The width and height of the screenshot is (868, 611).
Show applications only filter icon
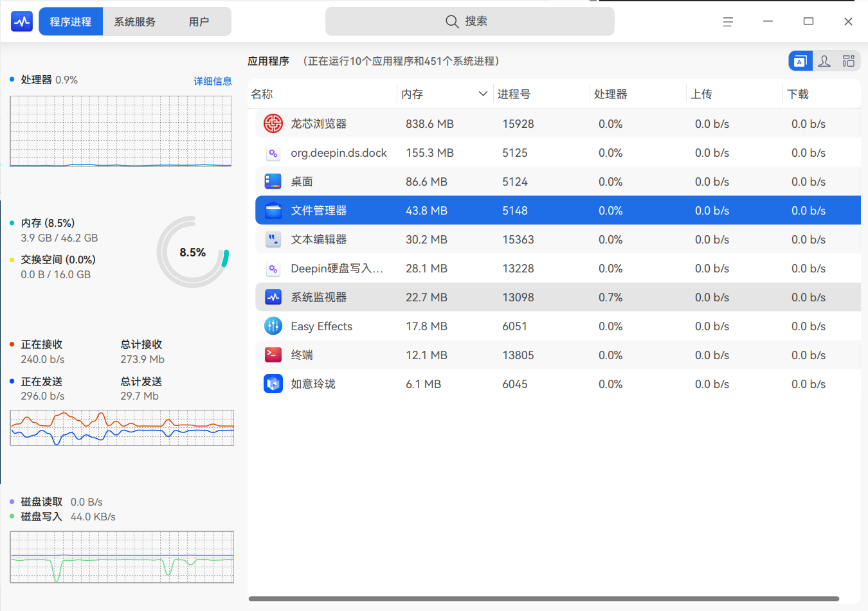click(x=800, y=61)
